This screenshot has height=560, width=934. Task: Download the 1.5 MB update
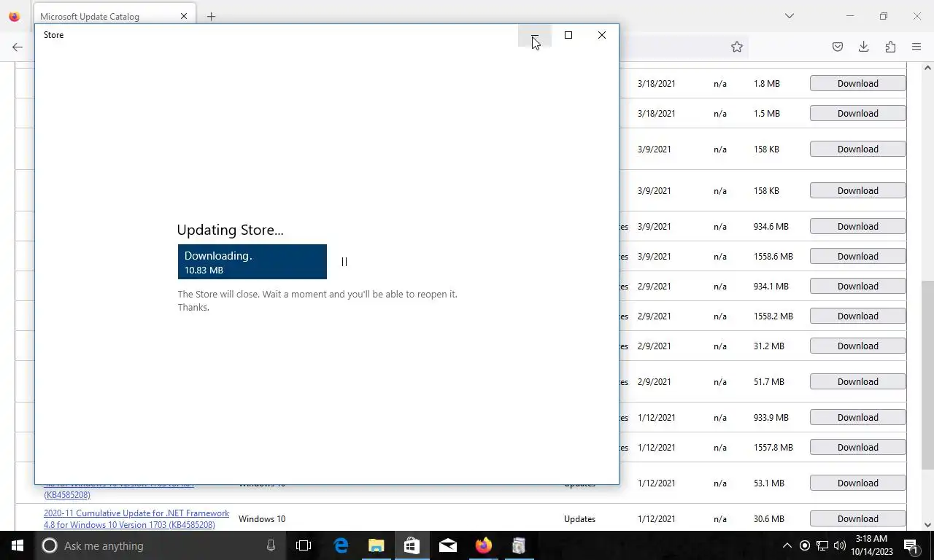tap(857, 113)
